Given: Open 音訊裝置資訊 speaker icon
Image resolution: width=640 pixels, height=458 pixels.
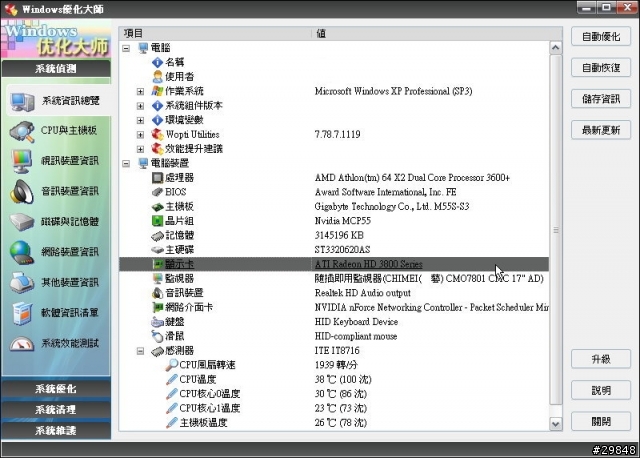Looking at the screenshot, I should click(22, 191).
